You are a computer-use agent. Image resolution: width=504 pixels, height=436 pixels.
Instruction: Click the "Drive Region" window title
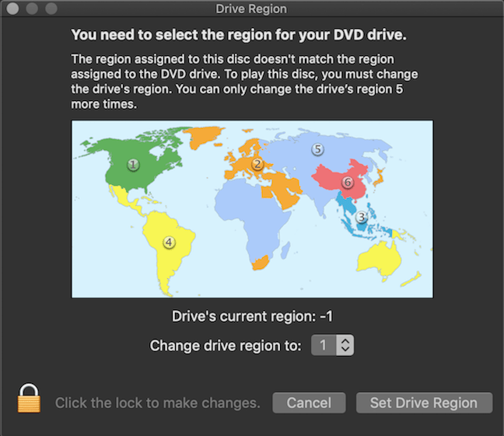[x=251, y=9]
